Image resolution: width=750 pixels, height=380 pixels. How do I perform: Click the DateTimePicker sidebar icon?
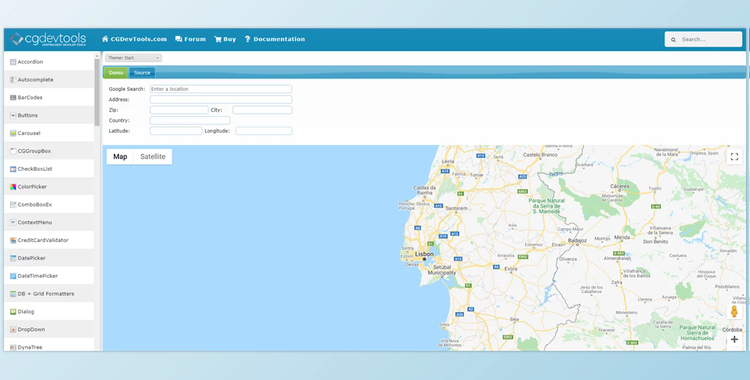(x=13, y=276)
